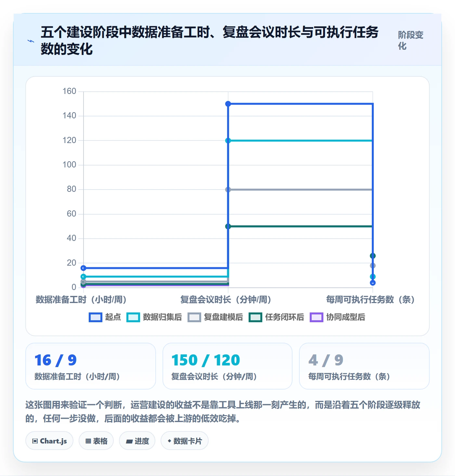This screenshot has width=455, height=476.
Task: Click the description paragraph starting 这张图用来验证
Action: [223, 412]
